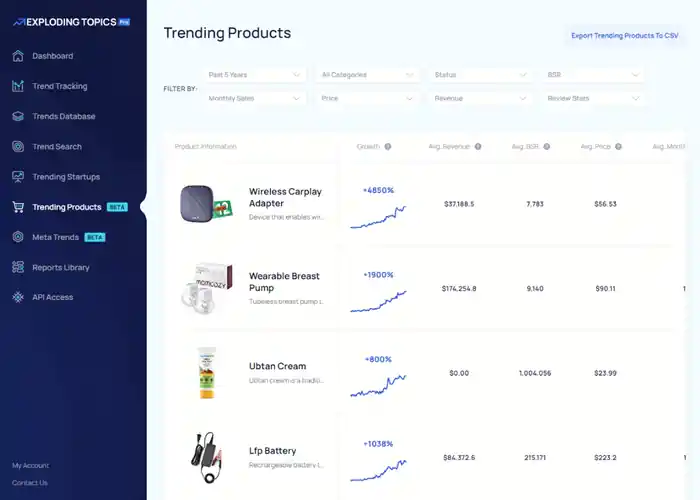Click the $174,254.8 revenue value
The width and height of the screenshot is (700, 500).
459,288
